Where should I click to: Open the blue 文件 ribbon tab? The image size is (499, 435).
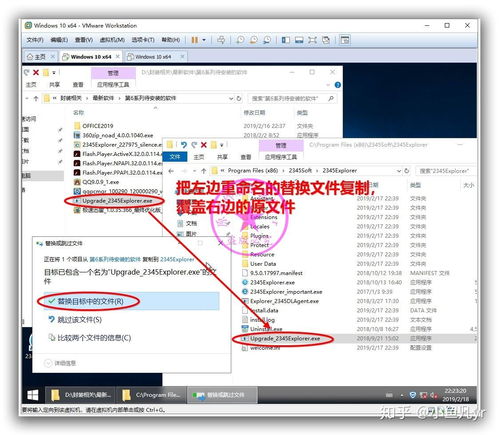click(x=175, y=157)
